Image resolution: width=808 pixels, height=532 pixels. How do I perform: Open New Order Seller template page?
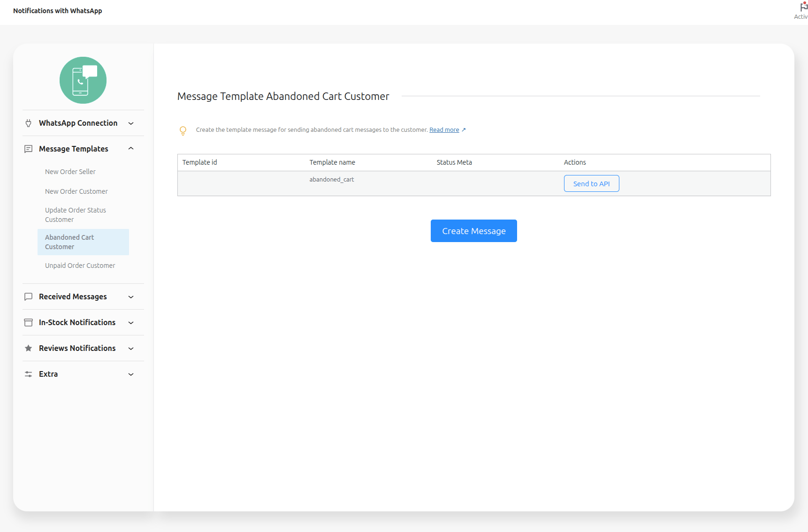click(70, 172)
